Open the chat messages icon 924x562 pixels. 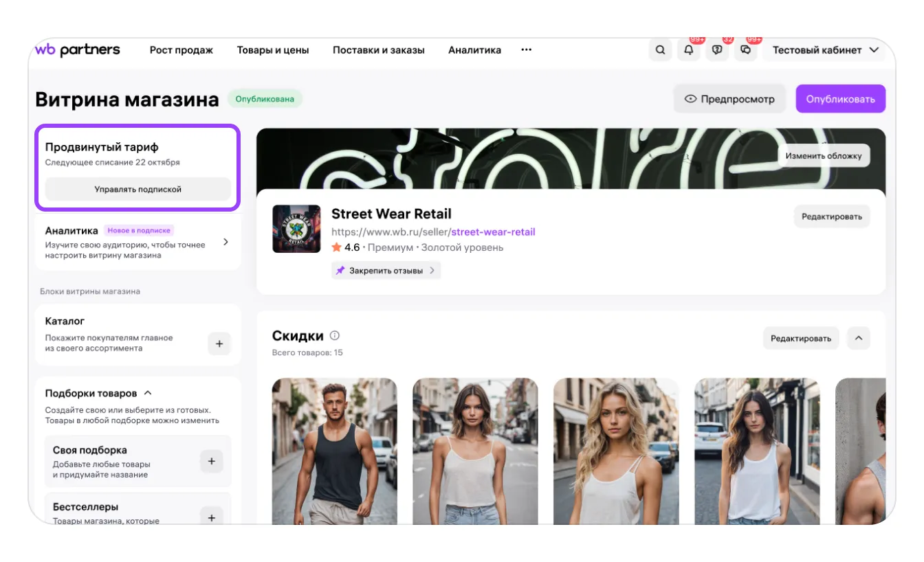[x=745, y=50]
